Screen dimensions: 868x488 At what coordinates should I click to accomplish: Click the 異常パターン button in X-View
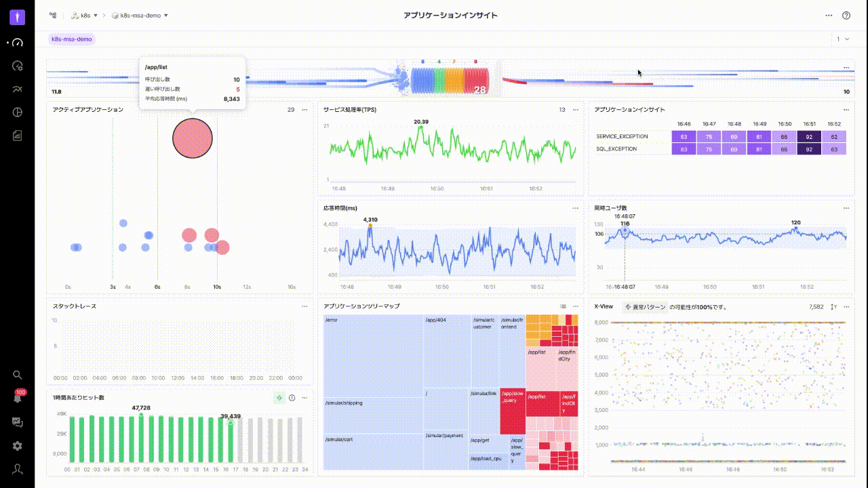pos(646,307)
